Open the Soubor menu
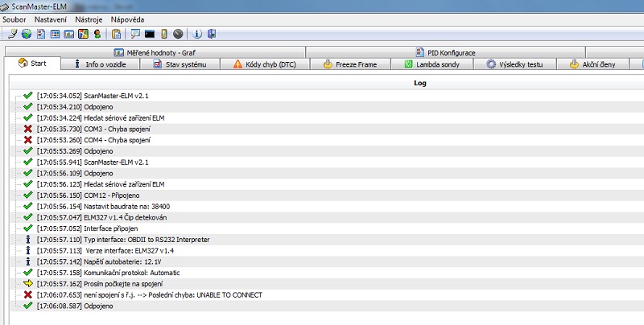This screenshot has width=644, height=325. pyautogui.click(x=15, y=18)
